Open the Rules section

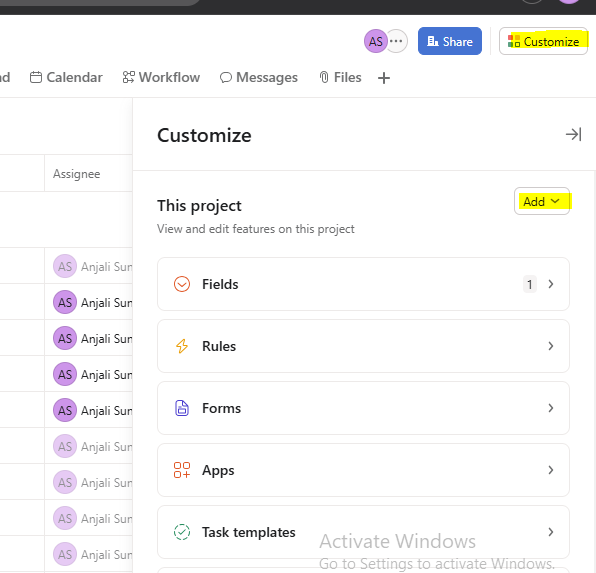[x=363, y=346]
